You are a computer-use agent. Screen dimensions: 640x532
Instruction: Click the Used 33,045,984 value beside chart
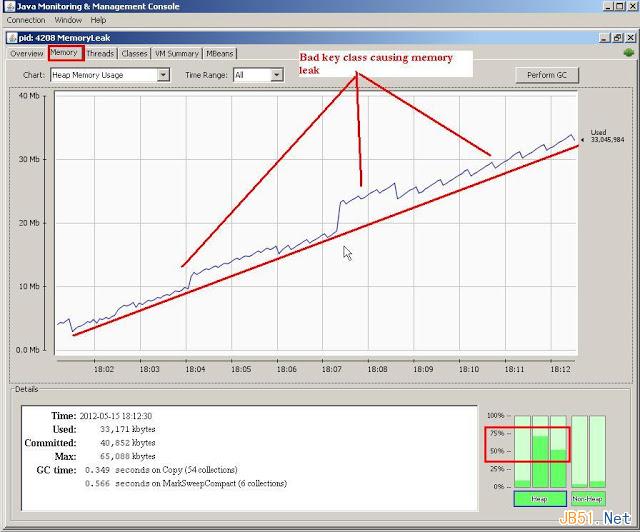[x=607, y=136]
